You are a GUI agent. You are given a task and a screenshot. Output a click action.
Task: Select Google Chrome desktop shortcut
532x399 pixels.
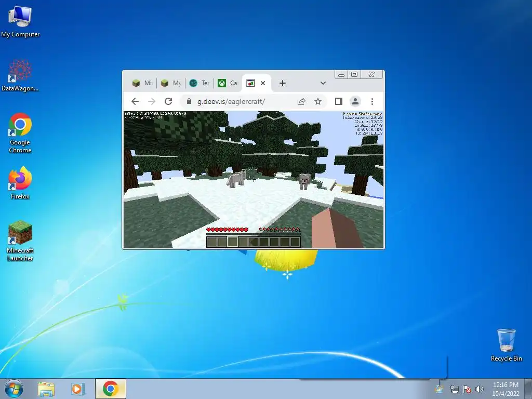20,132
